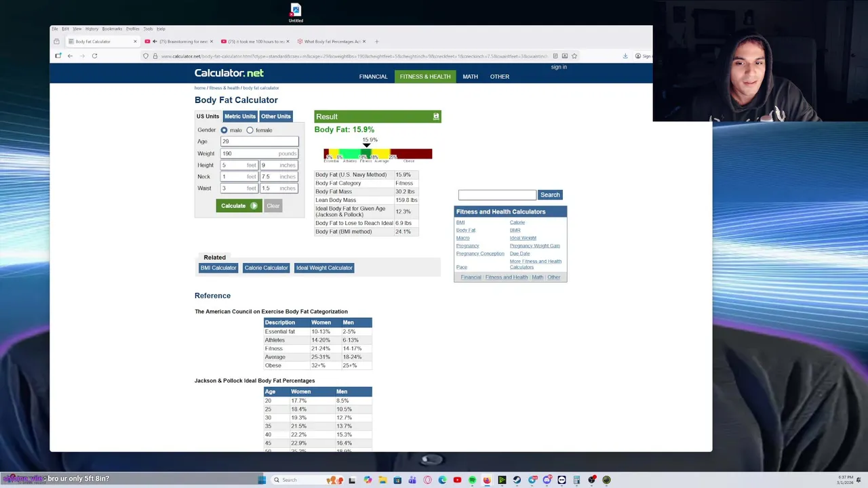Open the BMI Calculator related link
The height and width of the screenshot is (488, 868).
tap(218, 268)
